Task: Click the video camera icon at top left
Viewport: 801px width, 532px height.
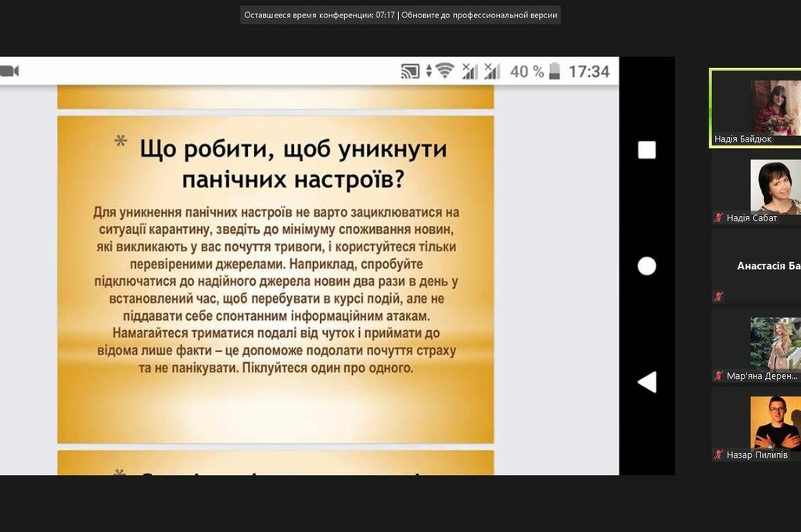Action: coord(9,71)
